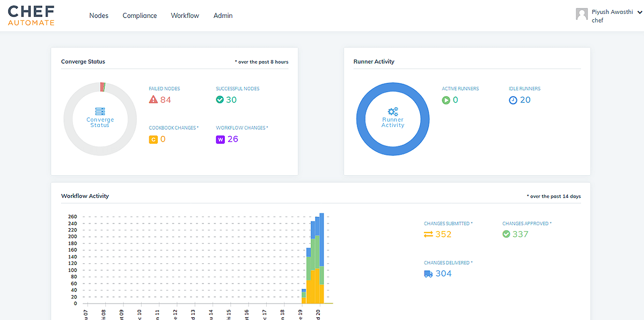
Task: Open the Admin menu
Action: pyautogui.click(x=223, y=16)
